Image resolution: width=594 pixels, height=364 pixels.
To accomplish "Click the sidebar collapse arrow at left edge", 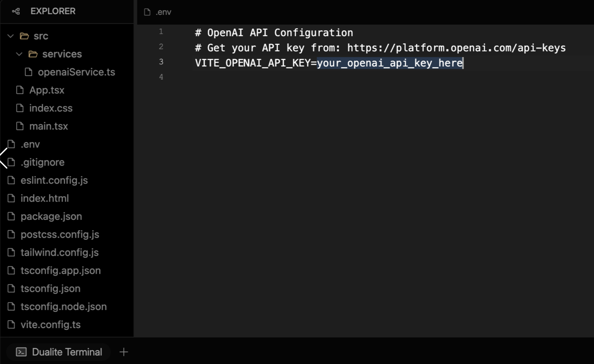I will [x=4, y=158].
